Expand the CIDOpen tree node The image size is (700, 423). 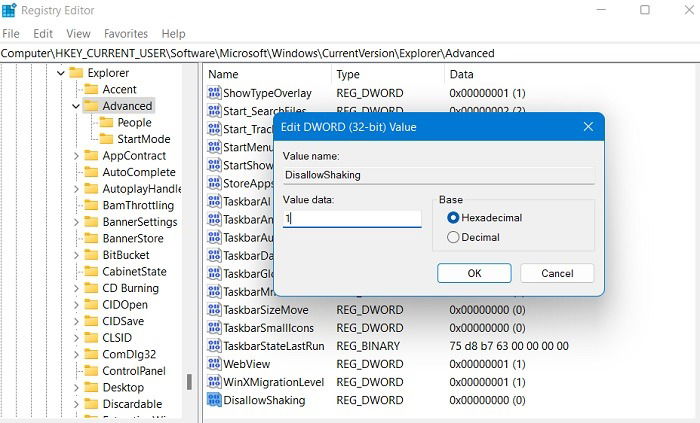click(x=76, y=305)
